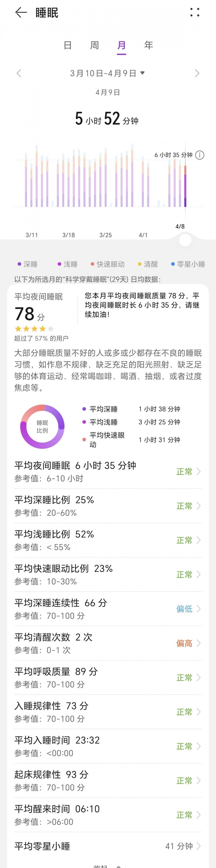
Task: Tap the 睡眠比例 donut chart
Action: coord(43,427)
